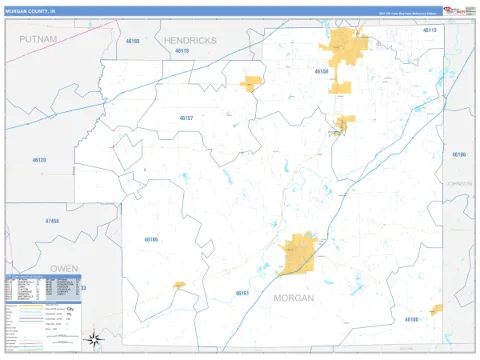Image resolution: width=480 pixels, height=360 pixels.
Task: Click the "PUTNAM" county label
Action: (x=38, y=39)
